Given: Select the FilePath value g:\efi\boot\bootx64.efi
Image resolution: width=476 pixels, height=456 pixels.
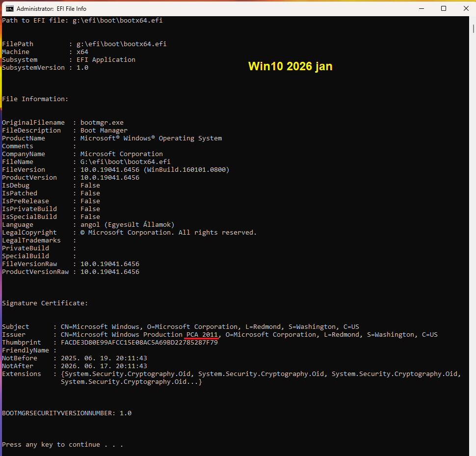Looking at the screenshot, I should point(121,44).
